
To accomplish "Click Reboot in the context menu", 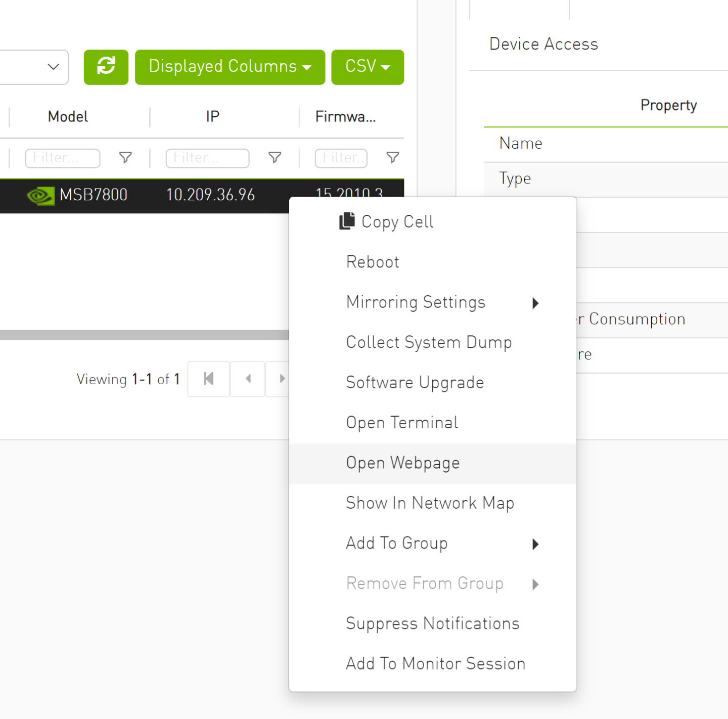I will click(x=372, y=262).
